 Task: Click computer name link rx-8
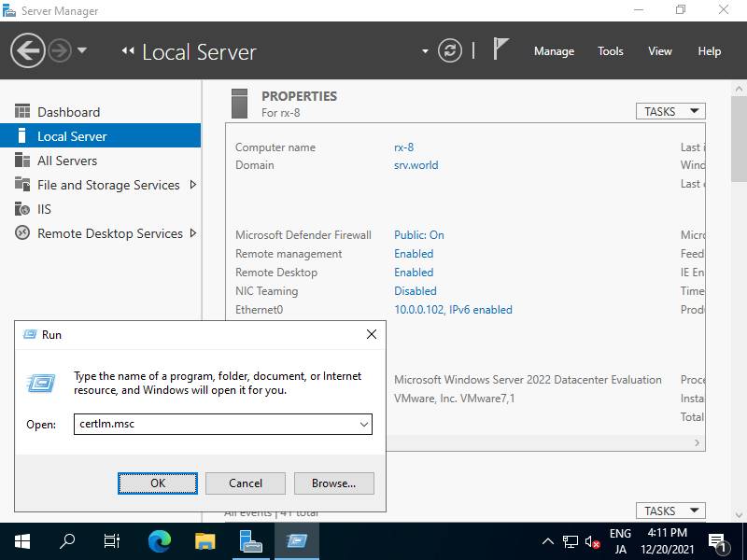(403, 147)
